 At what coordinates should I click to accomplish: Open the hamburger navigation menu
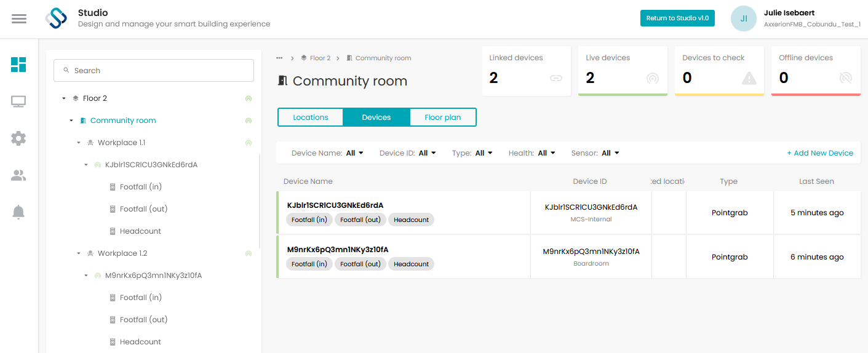19,18
